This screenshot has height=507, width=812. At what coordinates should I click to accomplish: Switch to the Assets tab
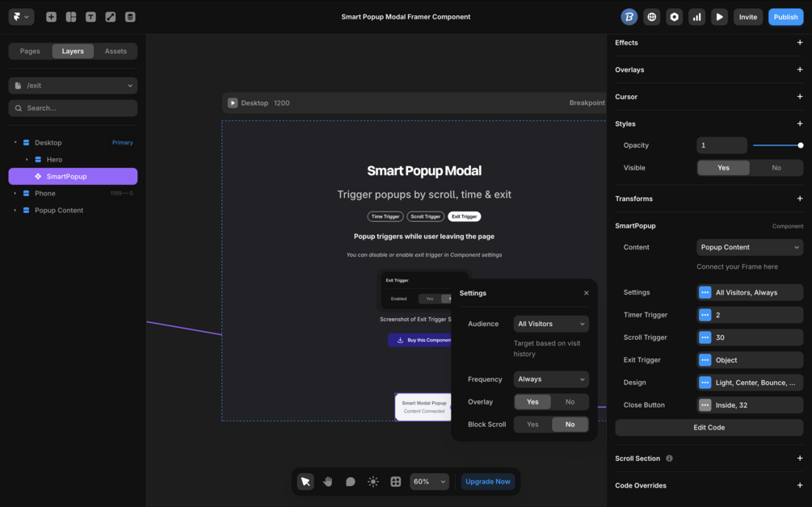tap(116, 51)
